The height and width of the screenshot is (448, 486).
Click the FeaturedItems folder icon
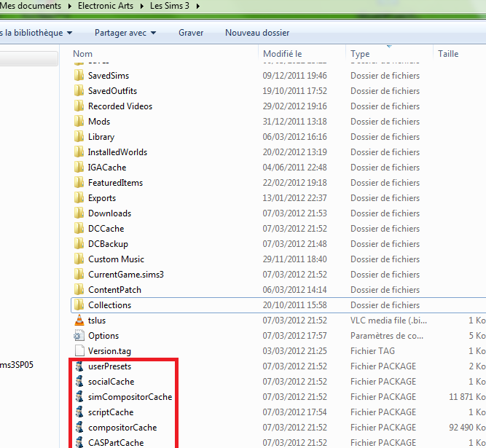[79, 182]
